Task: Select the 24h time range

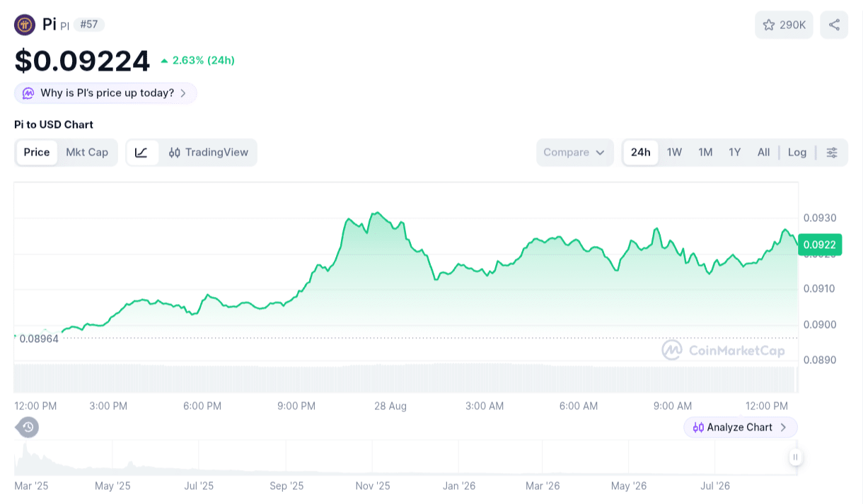Action: click(641, 153)
